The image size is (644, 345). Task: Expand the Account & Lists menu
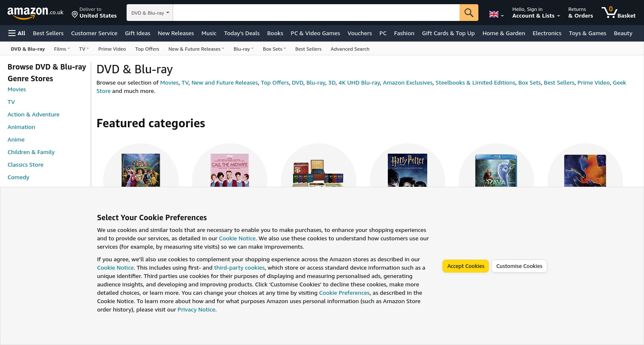536,13
